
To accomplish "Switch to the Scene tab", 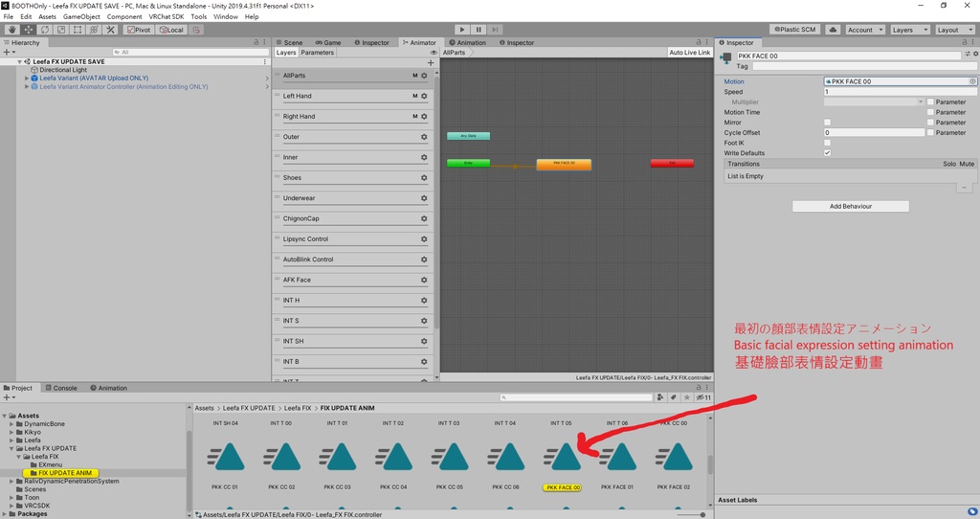I will [x=289, y=42].
